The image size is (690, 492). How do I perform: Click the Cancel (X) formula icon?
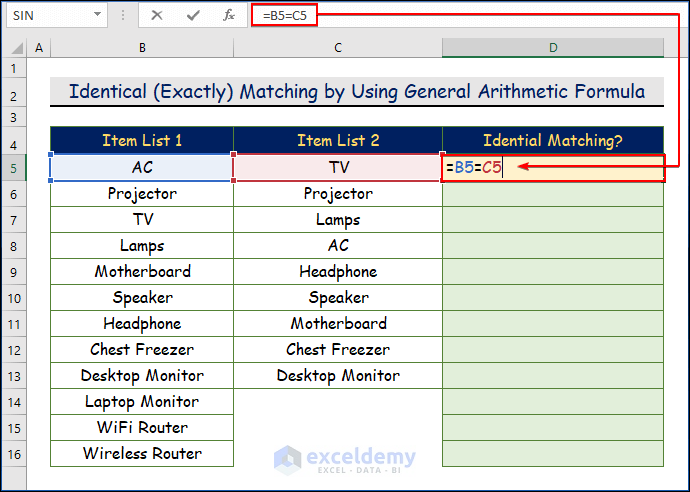[x=157, y=15]
